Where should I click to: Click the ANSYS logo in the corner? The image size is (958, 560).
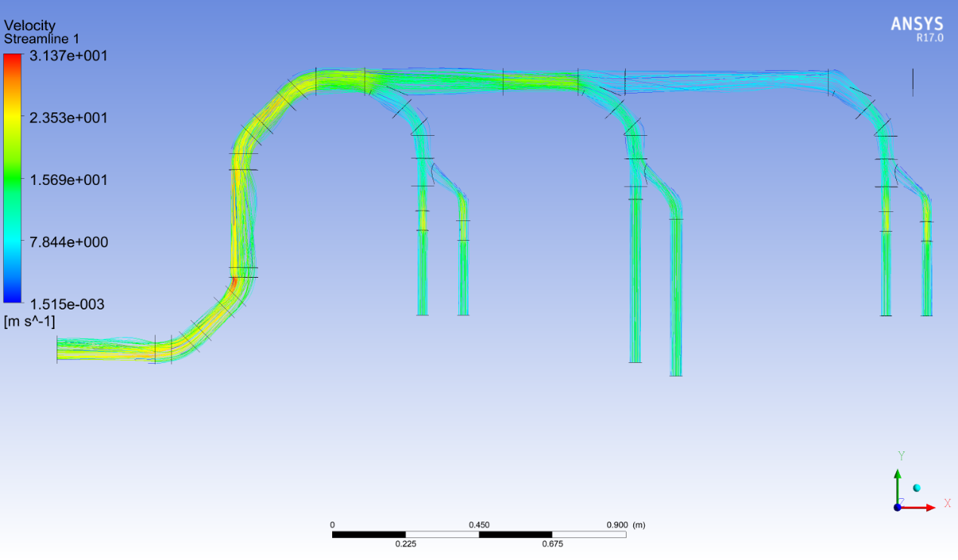[x=916, y=24]
